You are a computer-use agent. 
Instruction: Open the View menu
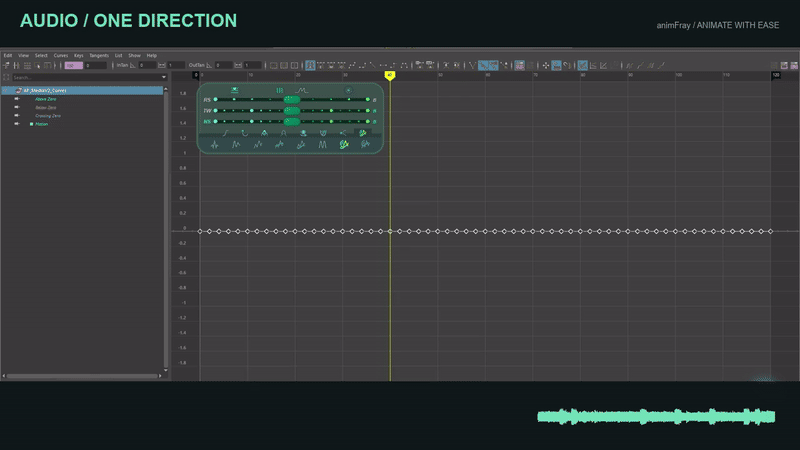coord(23,56)
